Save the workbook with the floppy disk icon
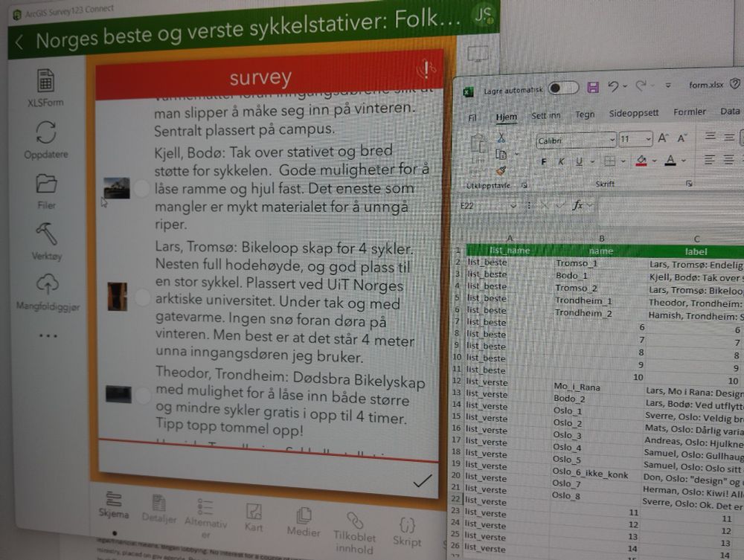Screen dimensions: 744x560 click(593, 87)
